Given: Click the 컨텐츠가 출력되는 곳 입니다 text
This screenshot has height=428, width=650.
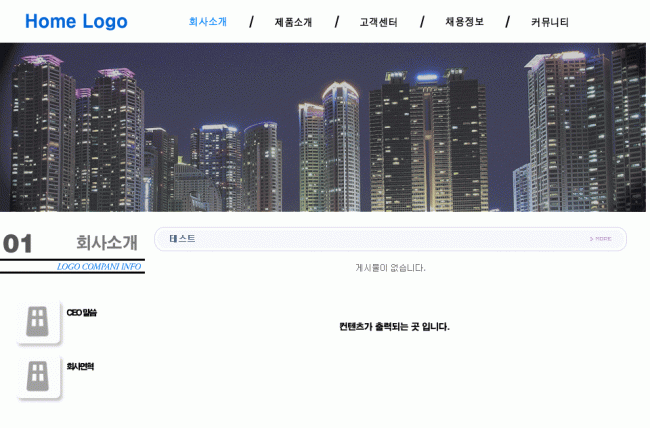Looking at the screenshot, I should [x=394, y=327].
